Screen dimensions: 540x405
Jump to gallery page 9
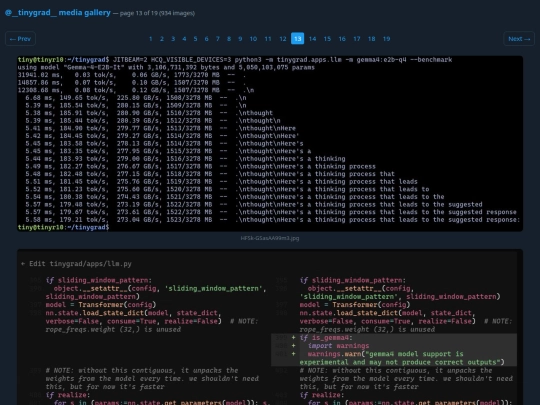pos(240,39)
